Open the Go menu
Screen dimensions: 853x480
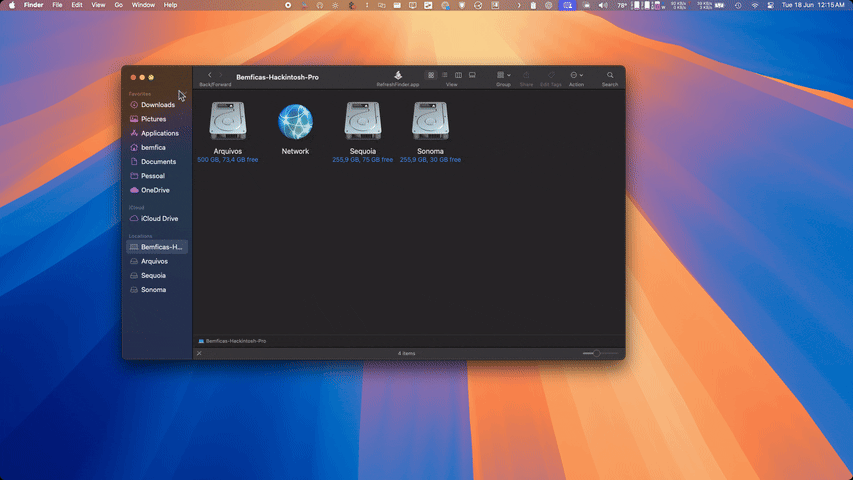[119, 5]
